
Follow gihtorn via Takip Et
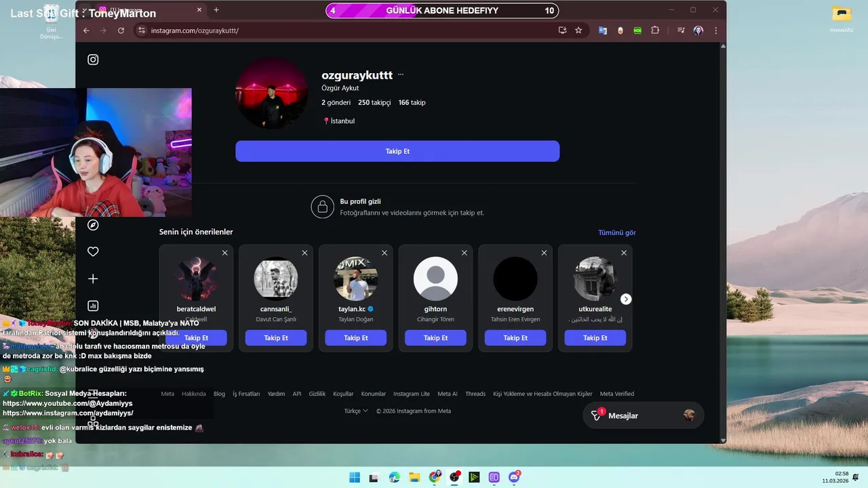(435, 338)
